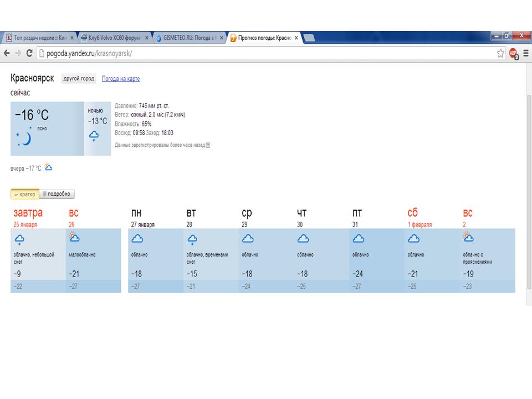Switch to the Клуб Volvo XC60 tab

coord(114,38)
